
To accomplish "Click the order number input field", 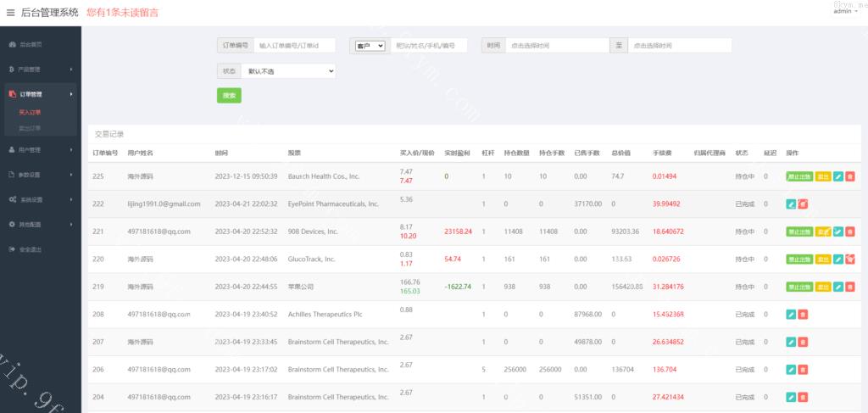I will click(x=294, y=46).
